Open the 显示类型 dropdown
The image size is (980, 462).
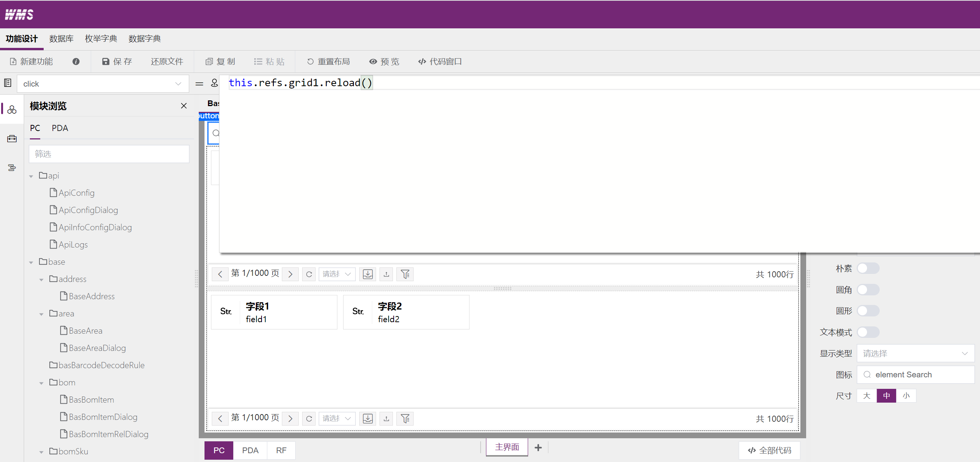point(915,353)
